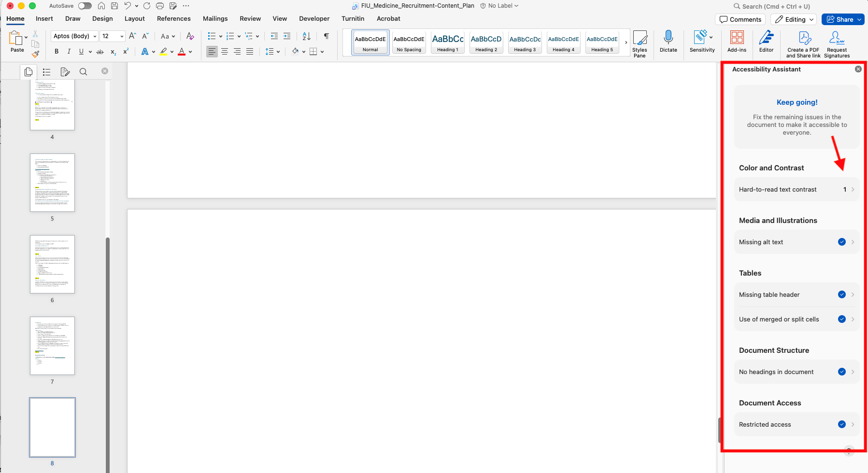This screenshot has height=473, width=868.
Task: Open the Developer tab
Action: pos(314,19)
